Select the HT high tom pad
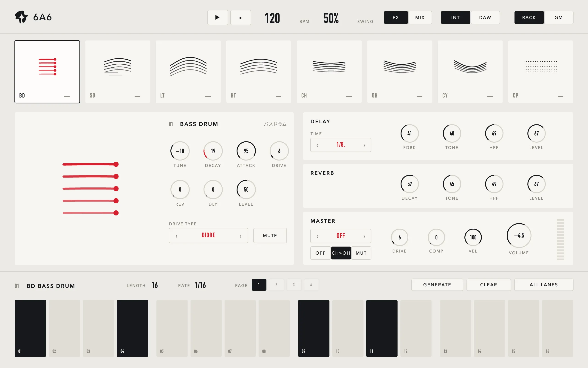Screen dimensions: 588x368 point(259,72)
